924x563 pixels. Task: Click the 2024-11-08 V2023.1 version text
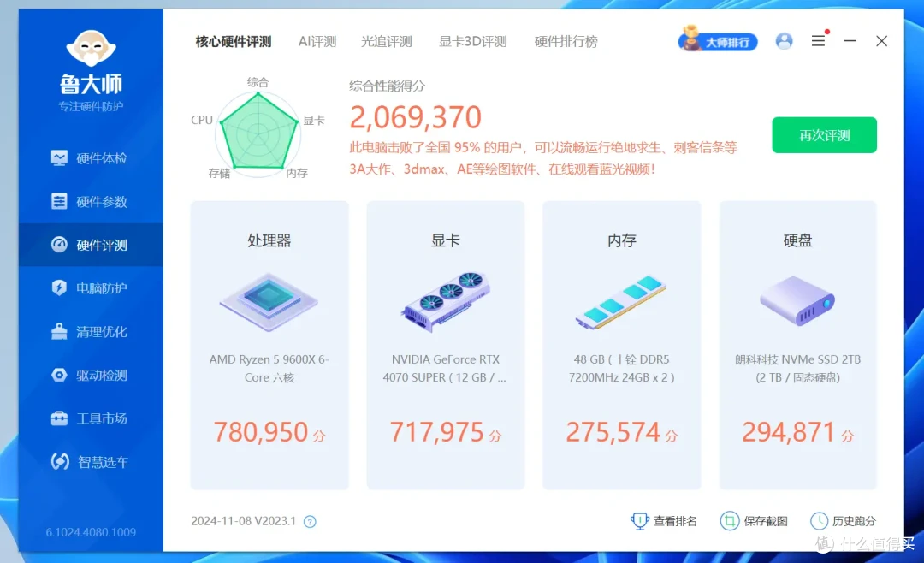click(x=243, y=521)
